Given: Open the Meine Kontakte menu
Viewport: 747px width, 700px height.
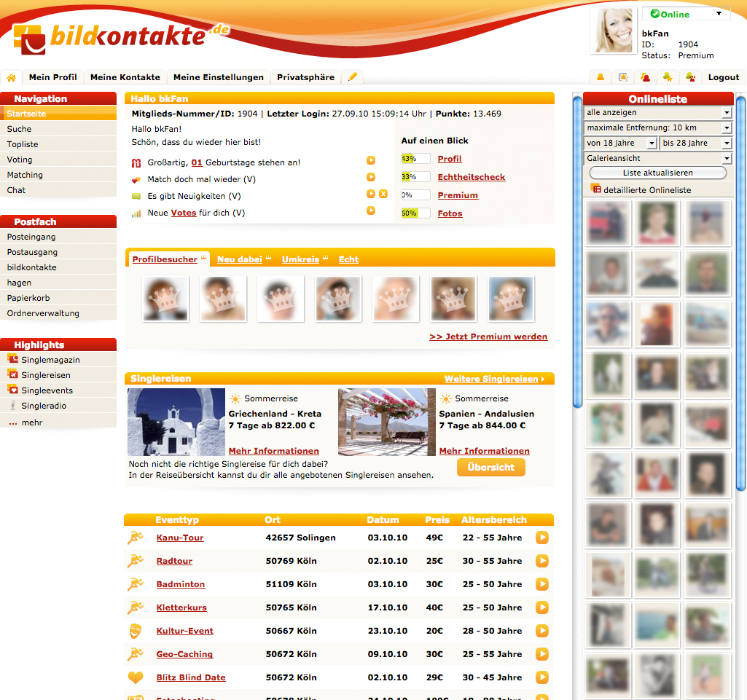Looking at the screenshot, I should (125, 77).
